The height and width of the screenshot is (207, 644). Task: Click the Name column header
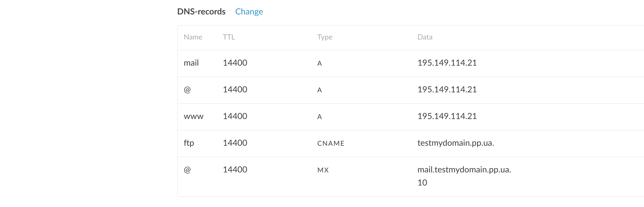click(193, 37)
